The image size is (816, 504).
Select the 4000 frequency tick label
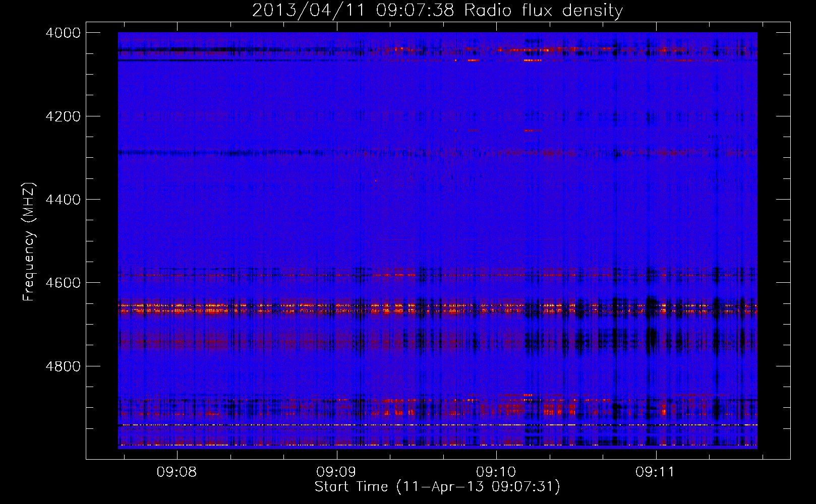63,33
